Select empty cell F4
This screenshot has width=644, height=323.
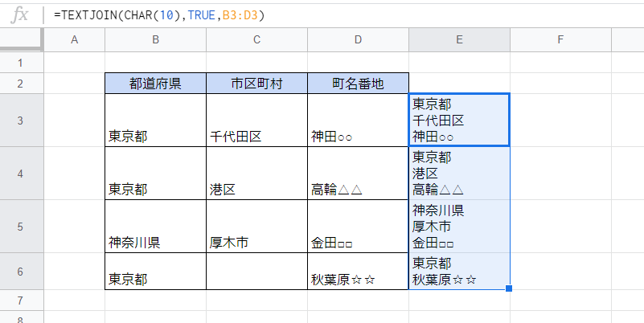[x=560, y=174]
